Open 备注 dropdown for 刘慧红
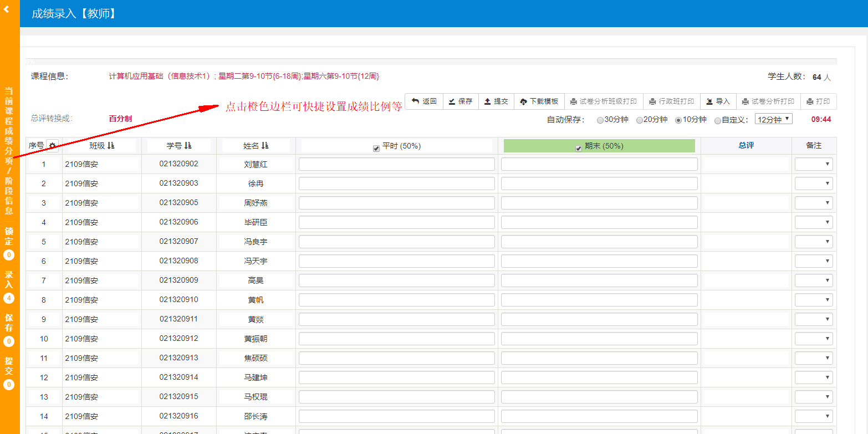The image size is (868, 434). click(x=814, y=164)
